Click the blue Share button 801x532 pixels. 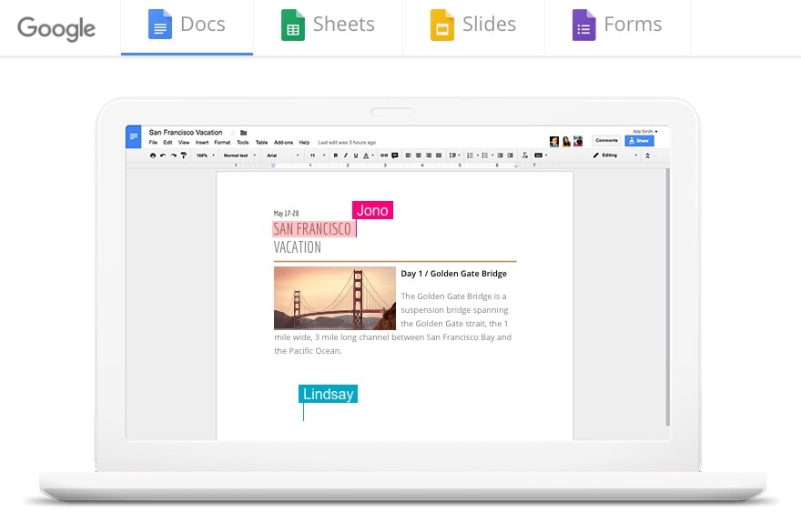pyautogui.click(x=639, y=140)
